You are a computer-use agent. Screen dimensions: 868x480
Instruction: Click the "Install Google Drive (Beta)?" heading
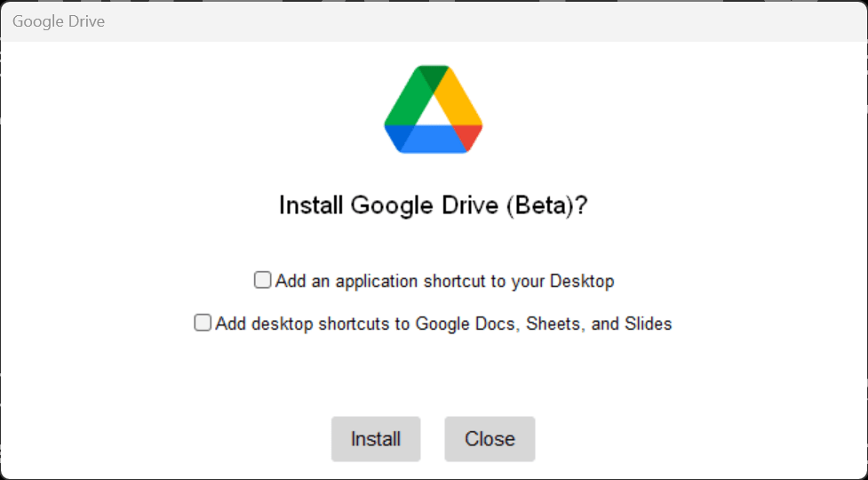tap(434, 205)
